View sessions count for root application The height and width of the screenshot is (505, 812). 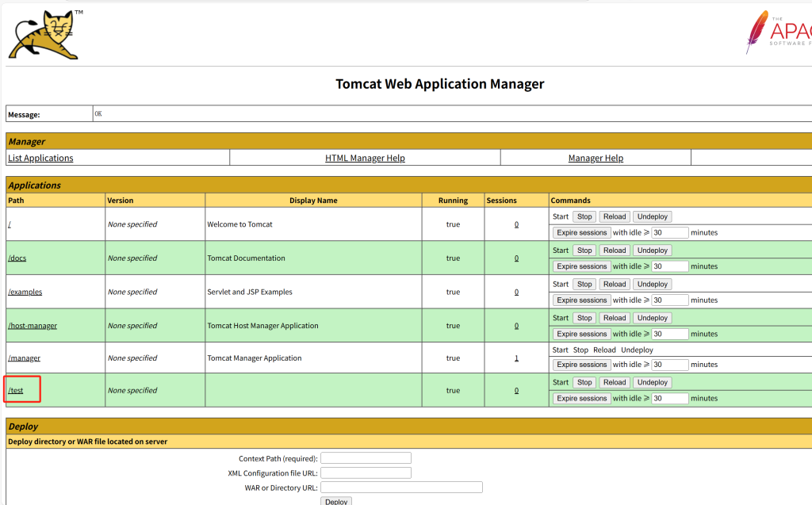click(x=516, y=224)
